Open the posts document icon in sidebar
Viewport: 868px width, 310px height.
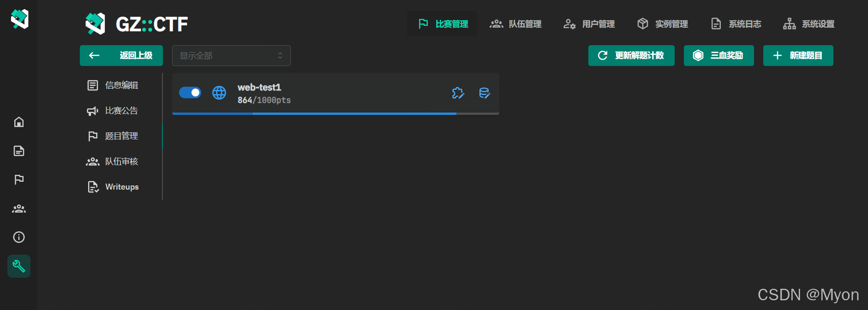[x=19, y=151]
